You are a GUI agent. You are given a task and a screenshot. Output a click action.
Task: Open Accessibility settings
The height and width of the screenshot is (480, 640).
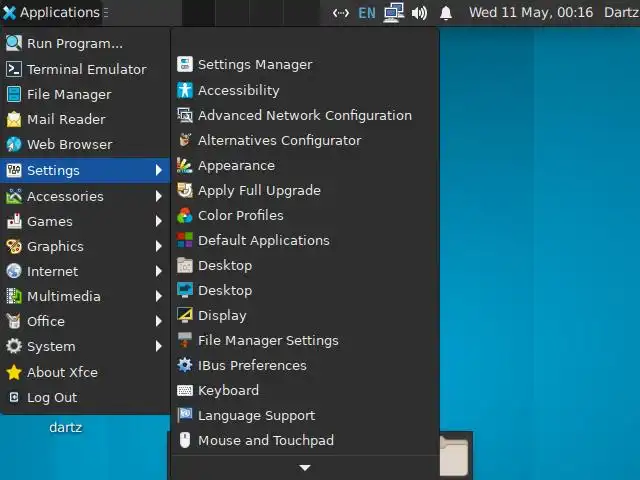(305, 90)
